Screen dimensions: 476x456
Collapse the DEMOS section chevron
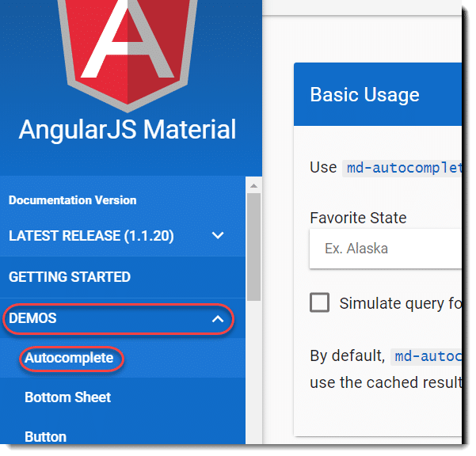point(218,319)
